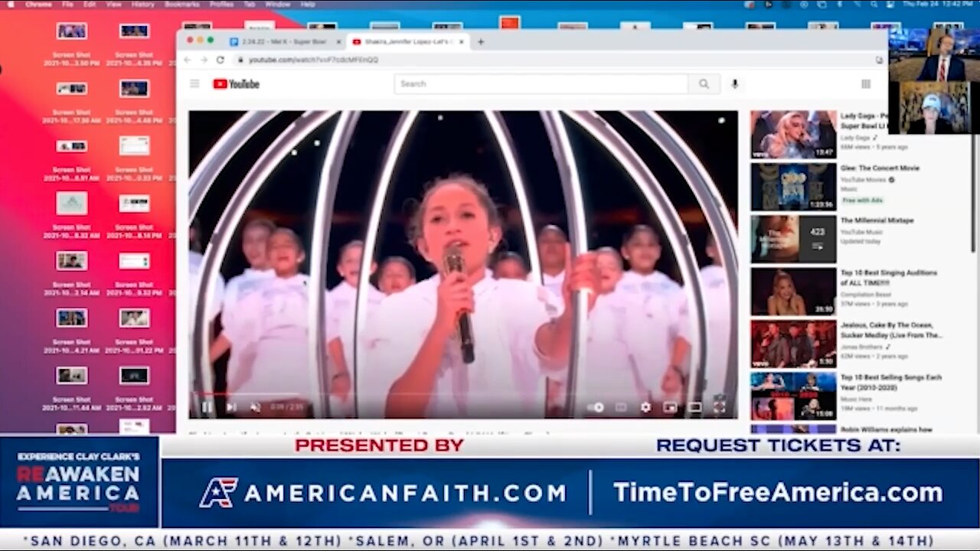Toggle the player's autoplay switch
This screenshot has height=551, width=980.
click(596, 407)
